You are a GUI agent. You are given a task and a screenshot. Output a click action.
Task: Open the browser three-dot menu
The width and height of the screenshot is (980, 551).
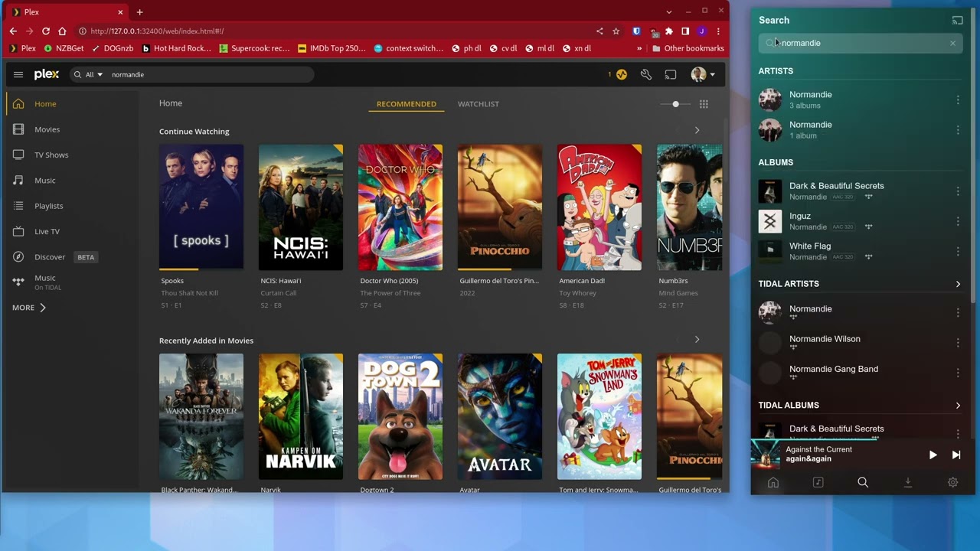tap(718, 31)
